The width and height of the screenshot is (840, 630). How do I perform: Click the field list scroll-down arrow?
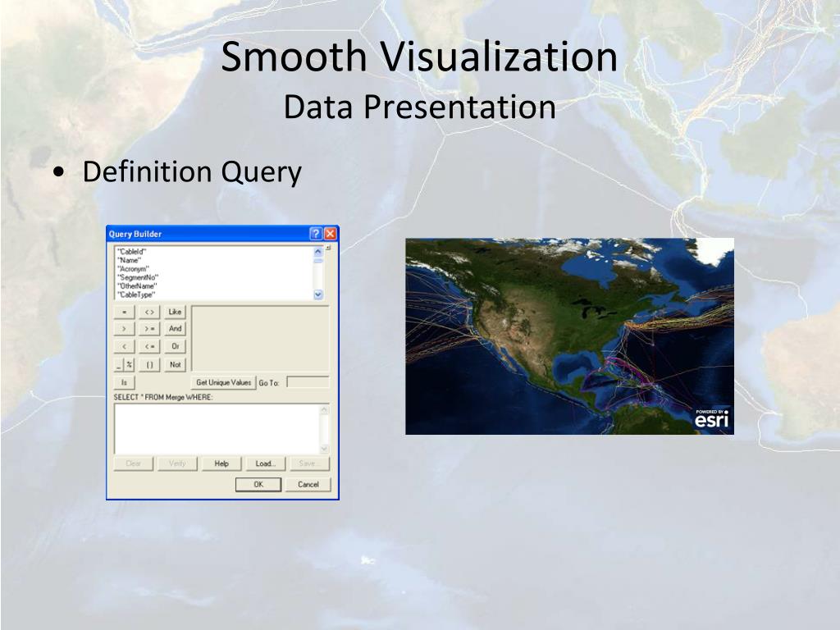point(318,294)
